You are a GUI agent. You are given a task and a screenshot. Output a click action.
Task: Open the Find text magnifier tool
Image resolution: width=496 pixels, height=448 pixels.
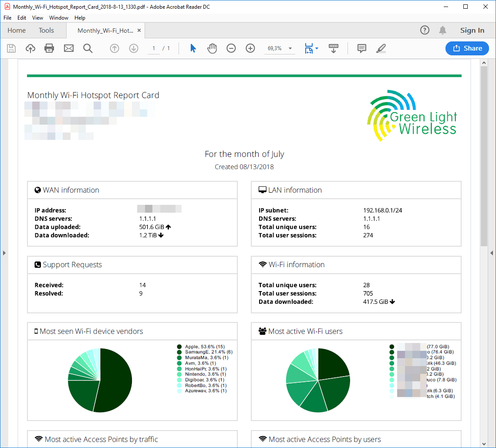88,48
